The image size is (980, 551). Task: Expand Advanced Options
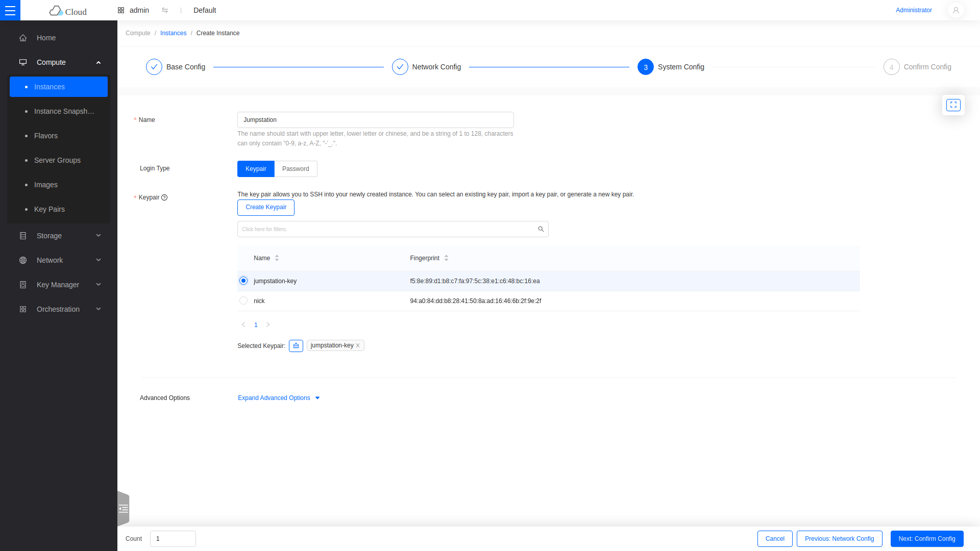pyautogui.click(x=279, y=398)
